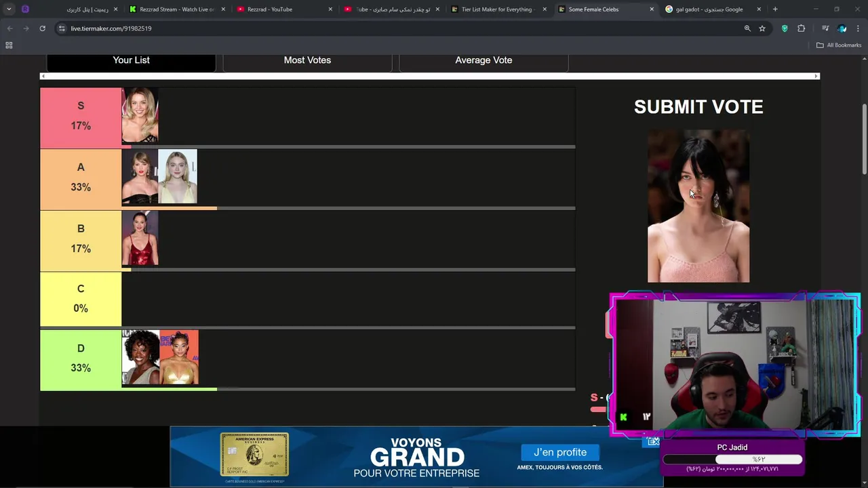Viewport: 868px width, 488px height.
Task: Bookmark this page with the star icon
Action: pos(762,28)
